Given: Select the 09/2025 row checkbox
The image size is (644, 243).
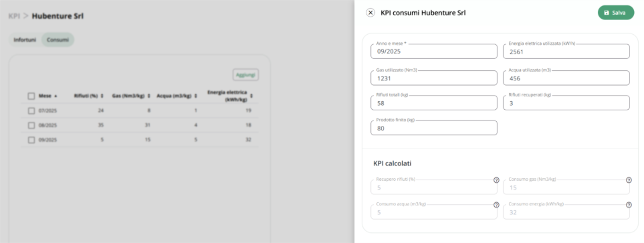Looking at the screenshot, I should point(31,140).
